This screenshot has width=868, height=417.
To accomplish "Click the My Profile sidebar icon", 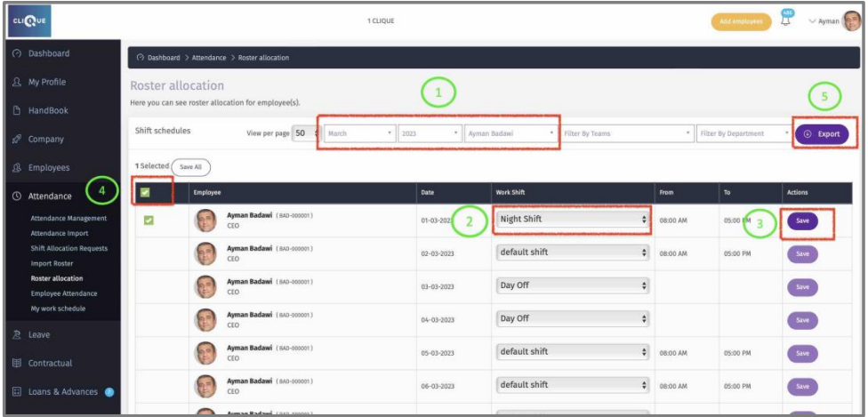I will tap(17, 82).
